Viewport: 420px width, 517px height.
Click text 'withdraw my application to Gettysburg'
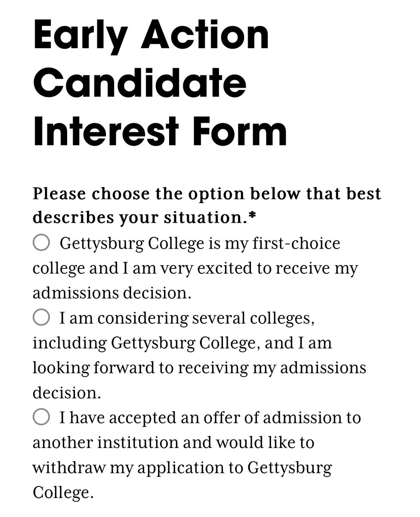coord(182,468)
